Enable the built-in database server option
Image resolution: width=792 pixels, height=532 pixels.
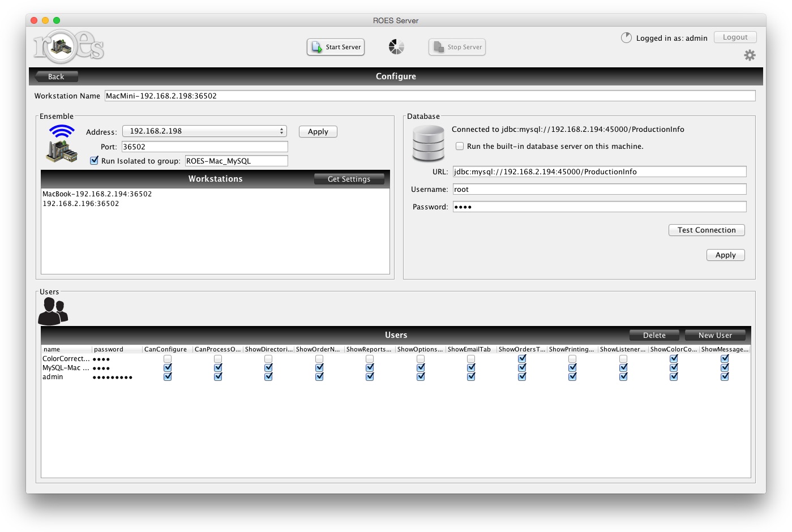pyautogui.click(x=460, y=145)
